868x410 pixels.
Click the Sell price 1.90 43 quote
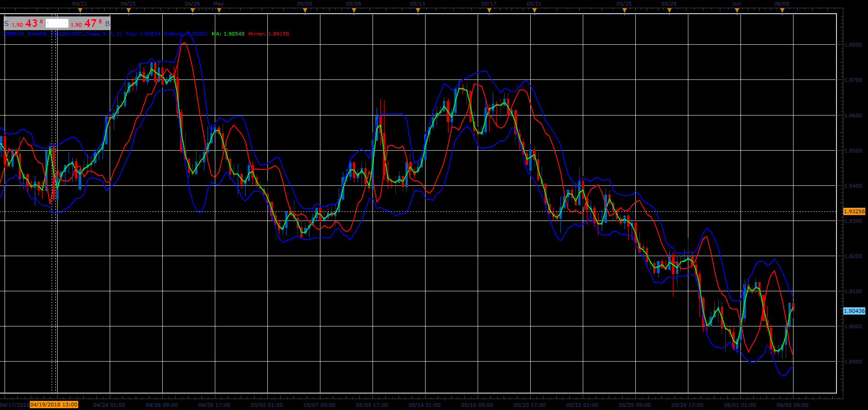pos(27,23)
